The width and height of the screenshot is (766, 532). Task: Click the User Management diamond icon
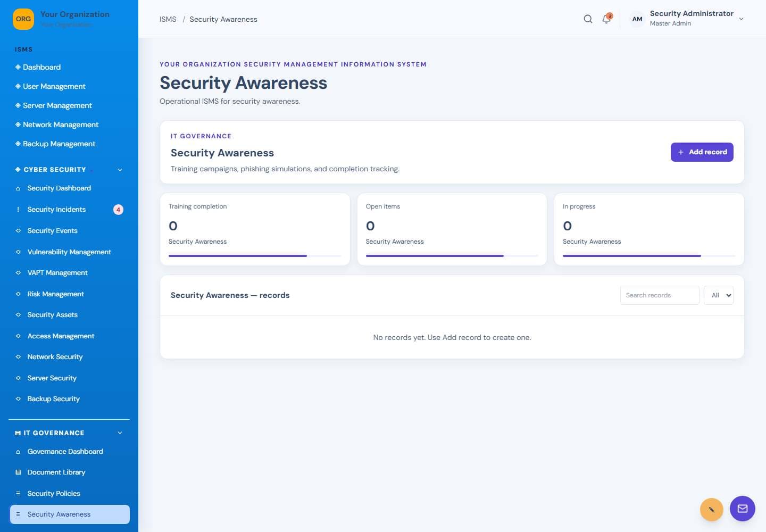point(18,86)
